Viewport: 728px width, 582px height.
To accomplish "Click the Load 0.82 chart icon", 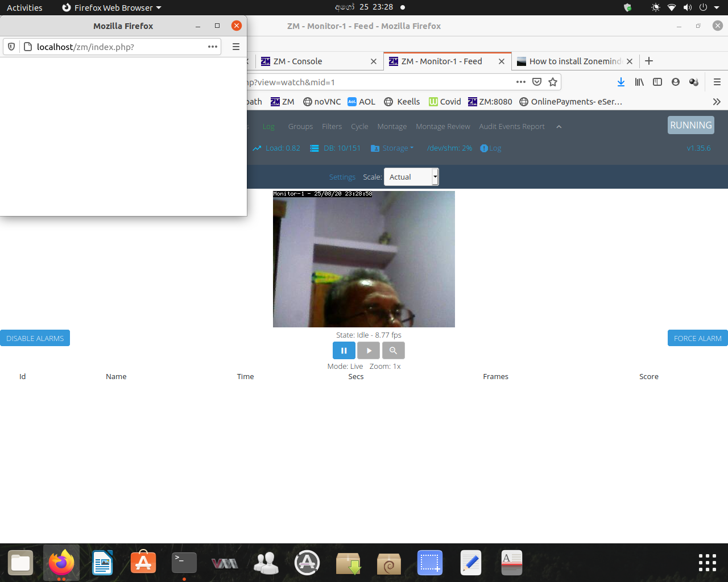I will (x=257, y=148).
